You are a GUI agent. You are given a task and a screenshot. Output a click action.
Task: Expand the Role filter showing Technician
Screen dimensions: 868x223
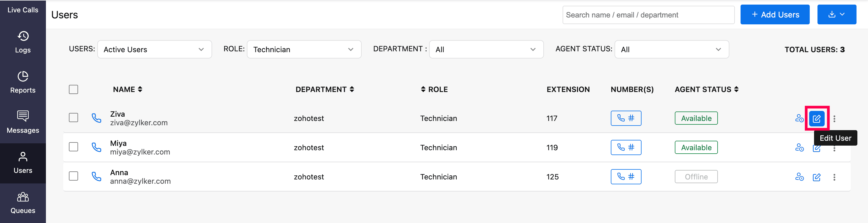304,49
